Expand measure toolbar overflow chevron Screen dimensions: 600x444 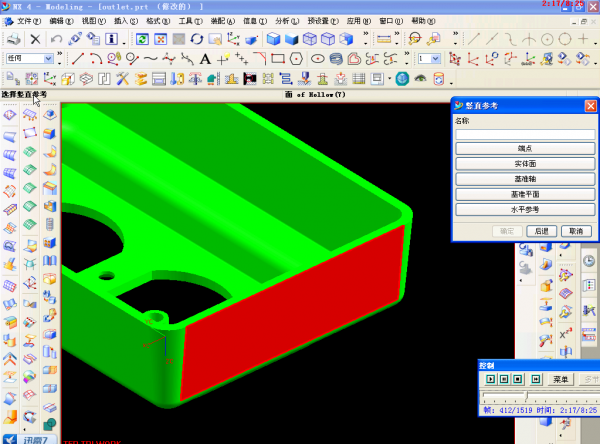pyautogui.click(x=397, y=34)
